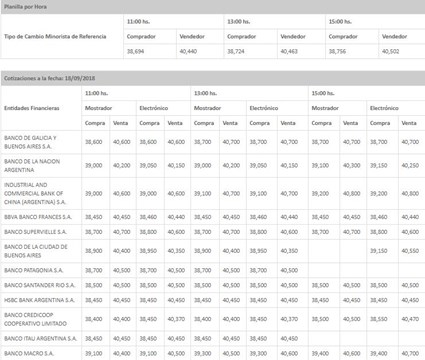Click ICBC 15:00 Mostrador compra 39,200

click(320, 193)
